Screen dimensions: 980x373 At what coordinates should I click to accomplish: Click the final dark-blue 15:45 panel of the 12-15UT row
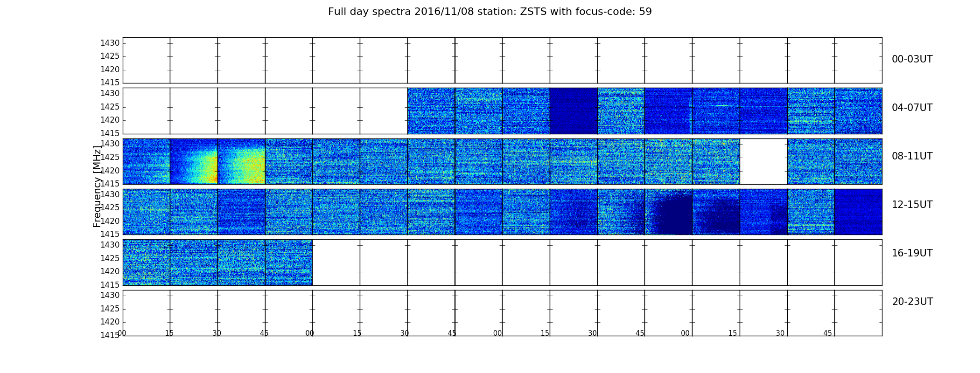coord(858,212)
